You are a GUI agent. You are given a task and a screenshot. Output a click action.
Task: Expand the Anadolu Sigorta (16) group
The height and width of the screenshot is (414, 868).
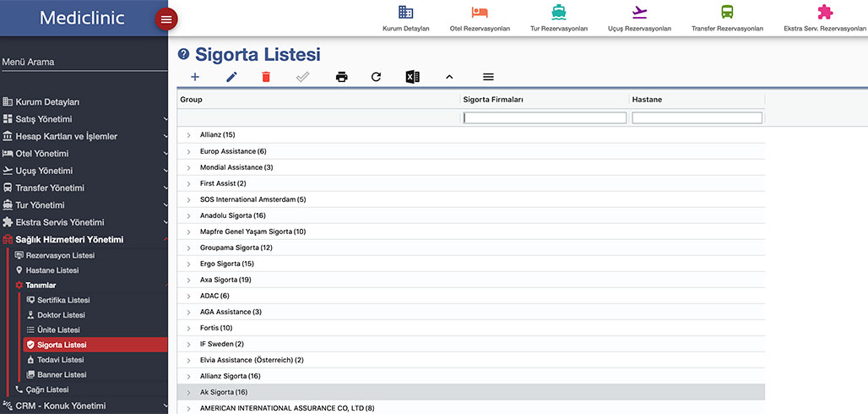[189, 215]
